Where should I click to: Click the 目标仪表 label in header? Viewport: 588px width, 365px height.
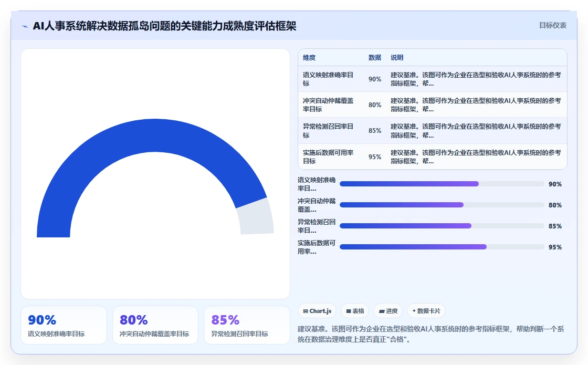(553, 26)
